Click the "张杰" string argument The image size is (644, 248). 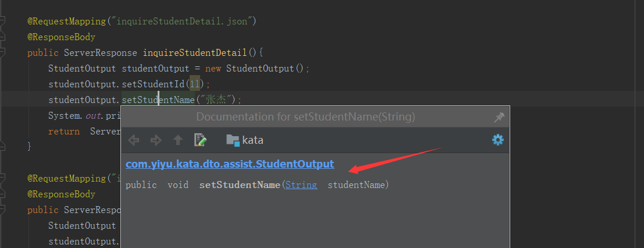tap(217, 100)
